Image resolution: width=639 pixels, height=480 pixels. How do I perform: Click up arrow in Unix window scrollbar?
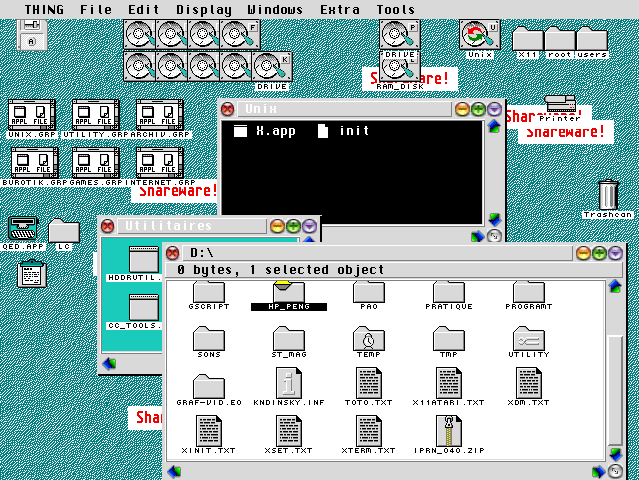(x=494, y=126)
